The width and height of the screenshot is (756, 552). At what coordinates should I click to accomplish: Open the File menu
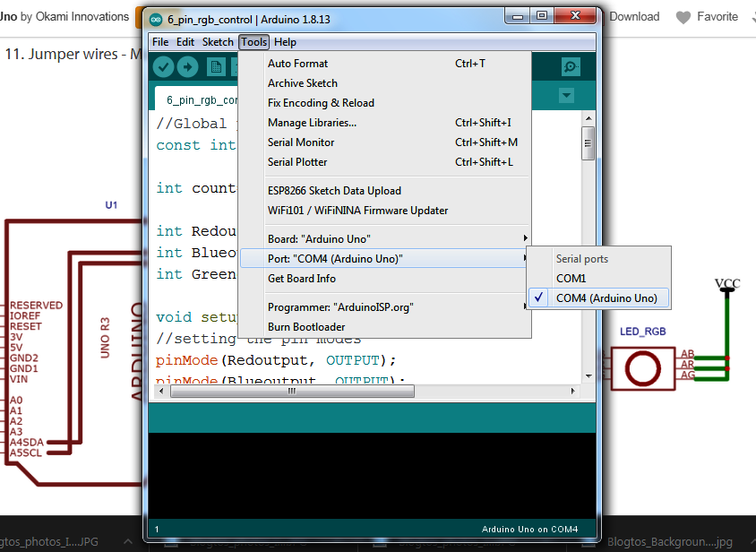point(160,42)
